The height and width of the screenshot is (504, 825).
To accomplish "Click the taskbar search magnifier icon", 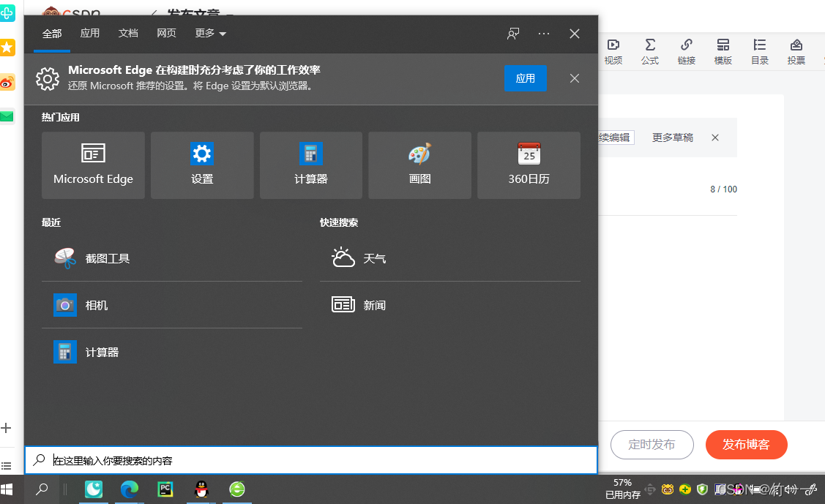I will click(x=42, y=490).
